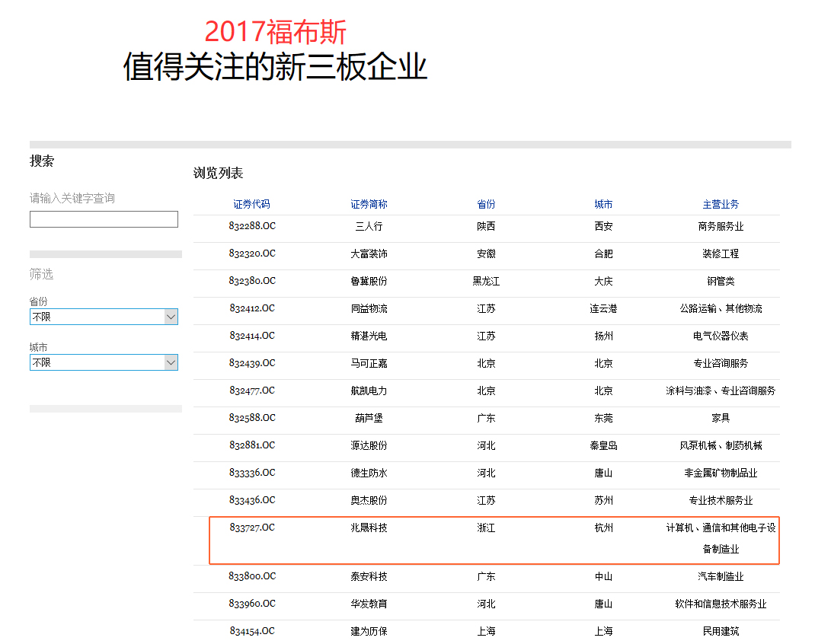
Task: Select company name 大富装饰
Action: [x=369, y=253]
